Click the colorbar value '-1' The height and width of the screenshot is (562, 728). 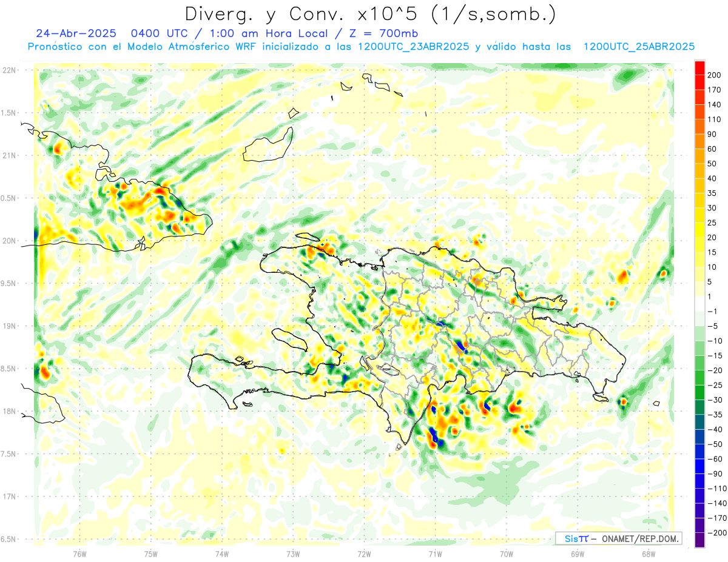click(712, 312)
